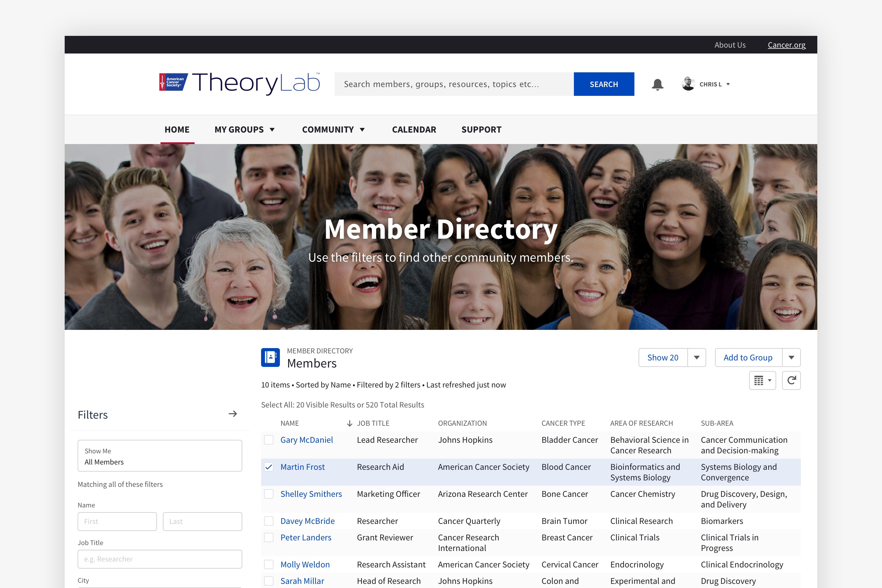
Task: Click the Arizona Research Center cell
Action: coord(483,494)
